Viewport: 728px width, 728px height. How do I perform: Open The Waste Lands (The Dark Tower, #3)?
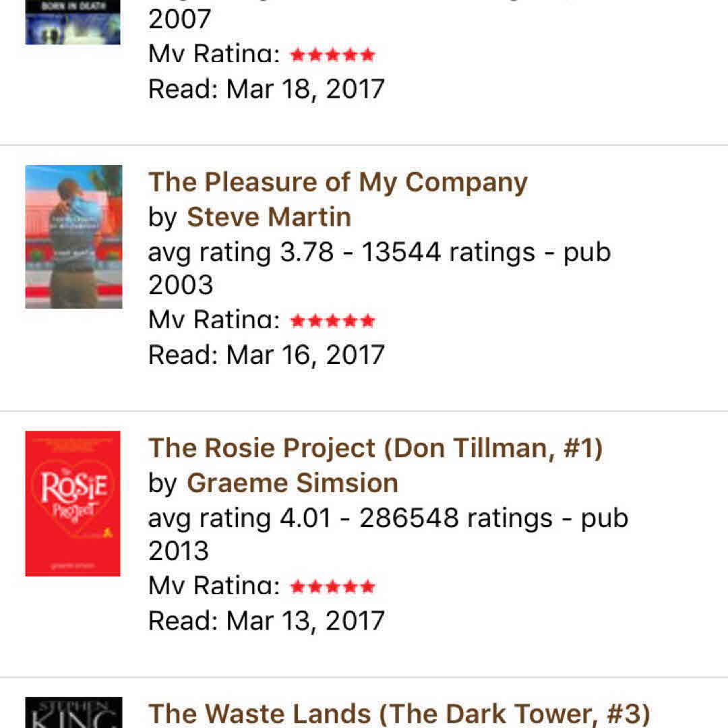[x=399, y=714]
